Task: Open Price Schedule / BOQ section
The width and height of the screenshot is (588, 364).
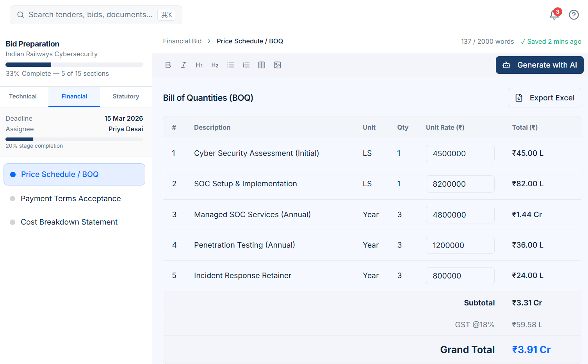Action: point(74,174)
